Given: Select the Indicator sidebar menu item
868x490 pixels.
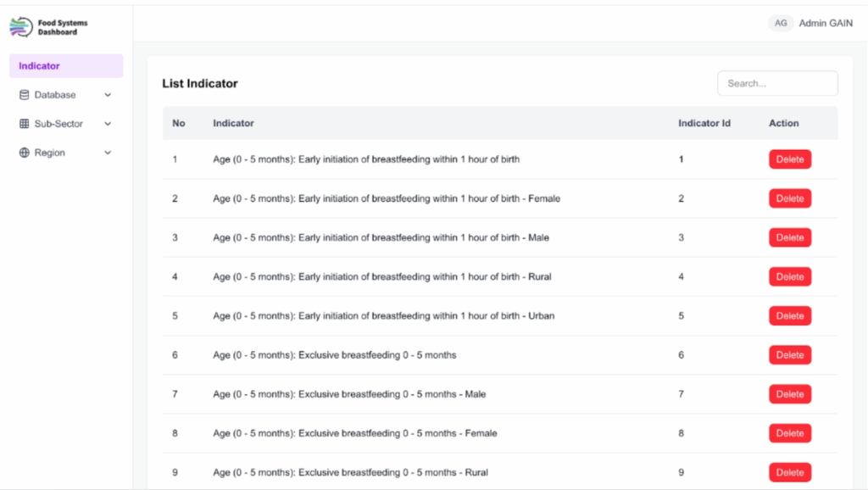Looking at the screenshot, I should click(x=65, y=66).
